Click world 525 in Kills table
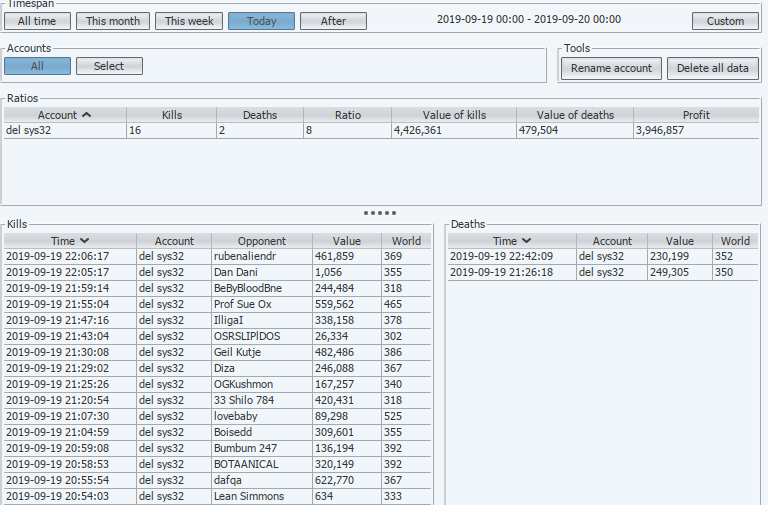This screenshot has height=505, width=768. [393, 416]
